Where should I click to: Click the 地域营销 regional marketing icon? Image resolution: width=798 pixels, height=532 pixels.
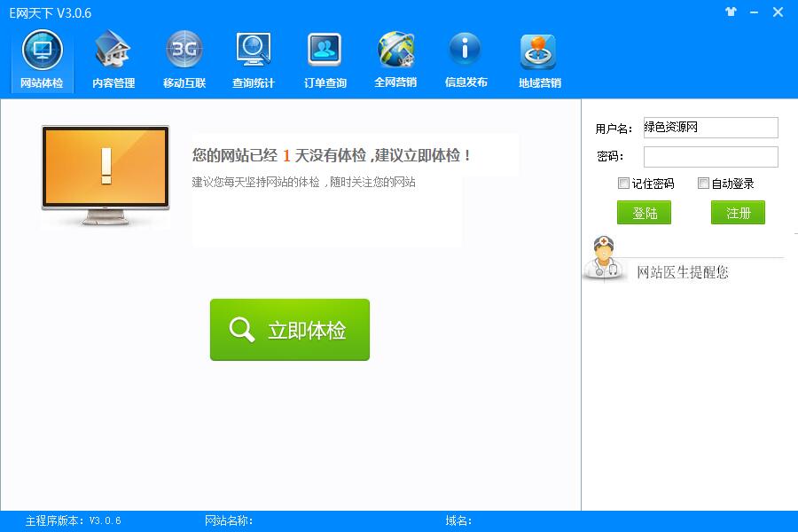click(536, 58)
